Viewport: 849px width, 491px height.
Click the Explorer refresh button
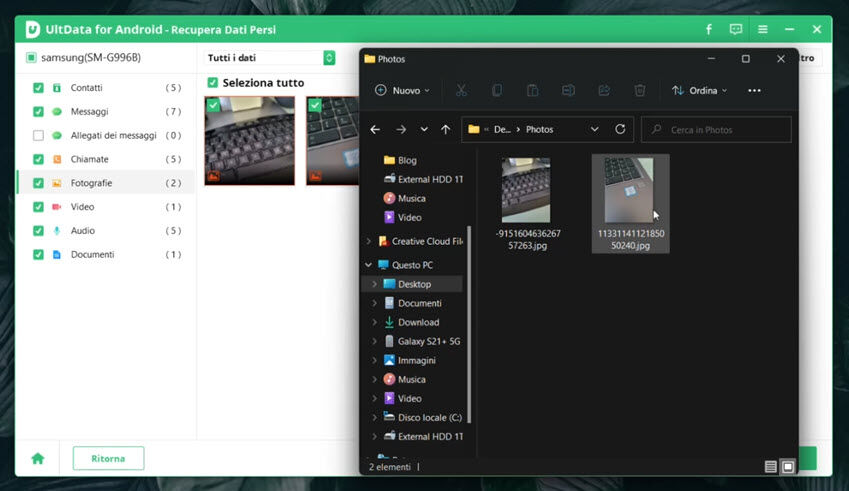[620, 129]
